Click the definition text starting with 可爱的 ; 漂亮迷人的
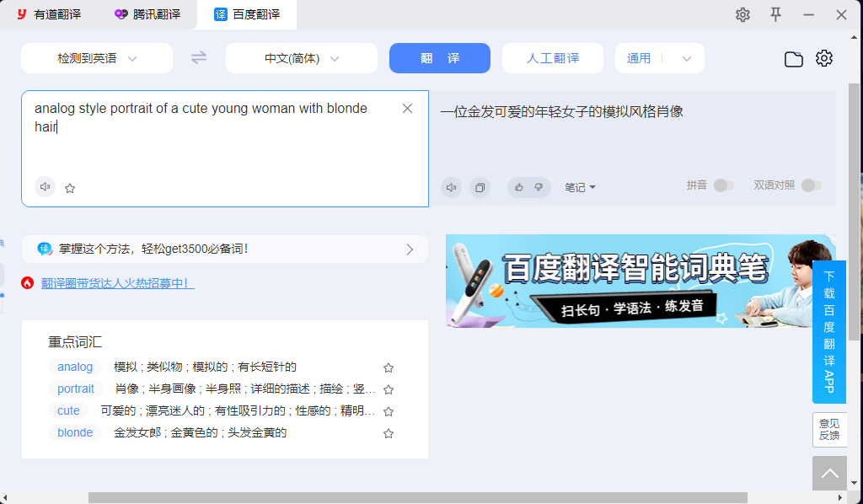 238,411
